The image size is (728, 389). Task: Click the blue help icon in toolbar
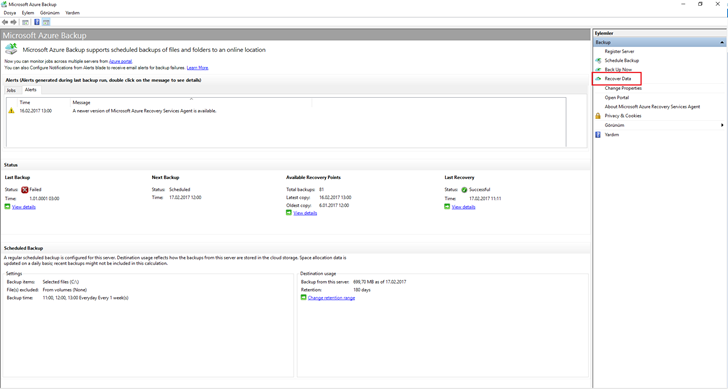pos(37,22)
